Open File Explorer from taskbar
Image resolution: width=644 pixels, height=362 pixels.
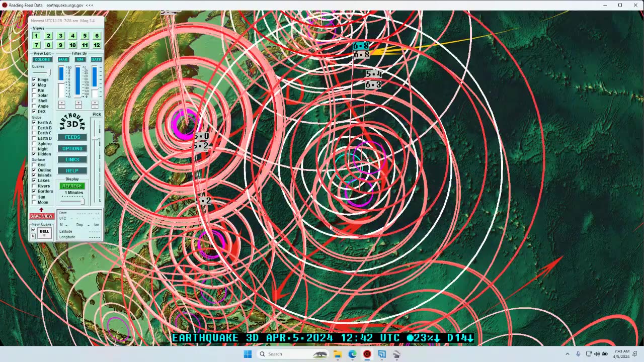[338, 354]
